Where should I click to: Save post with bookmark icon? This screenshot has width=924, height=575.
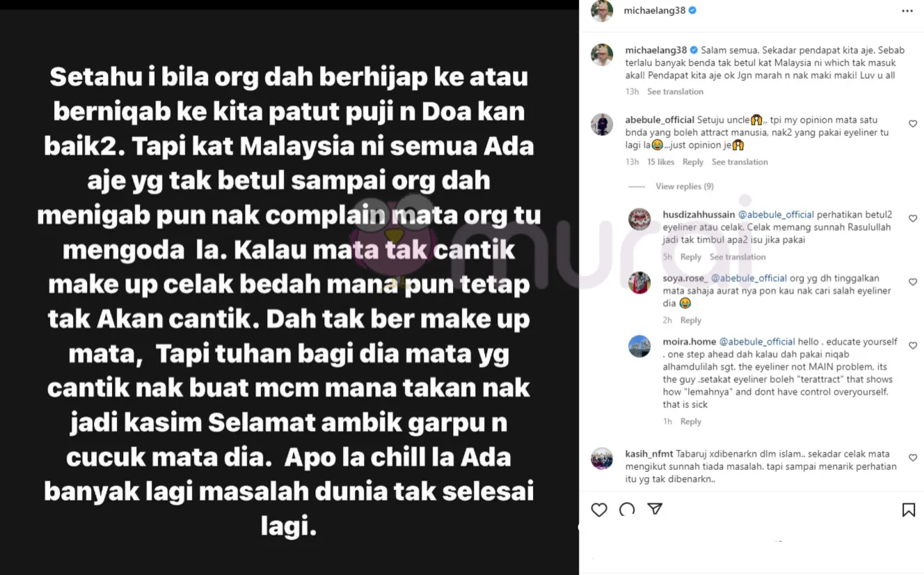tap(908, 510)
